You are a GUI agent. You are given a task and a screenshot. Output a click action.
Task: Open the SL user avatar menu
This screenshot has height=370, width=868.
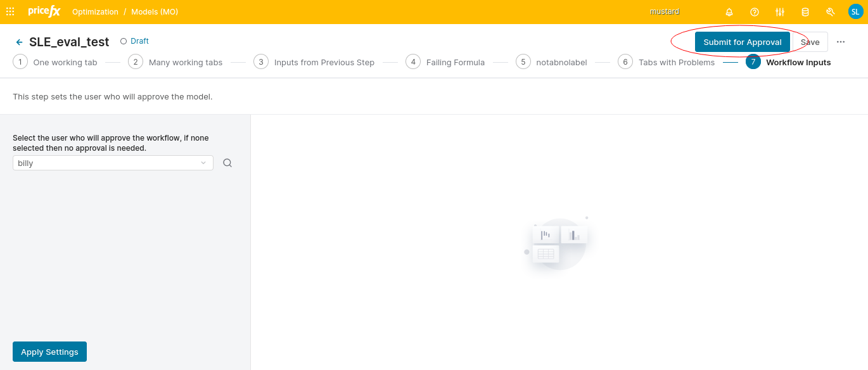(x=855, y=11)
